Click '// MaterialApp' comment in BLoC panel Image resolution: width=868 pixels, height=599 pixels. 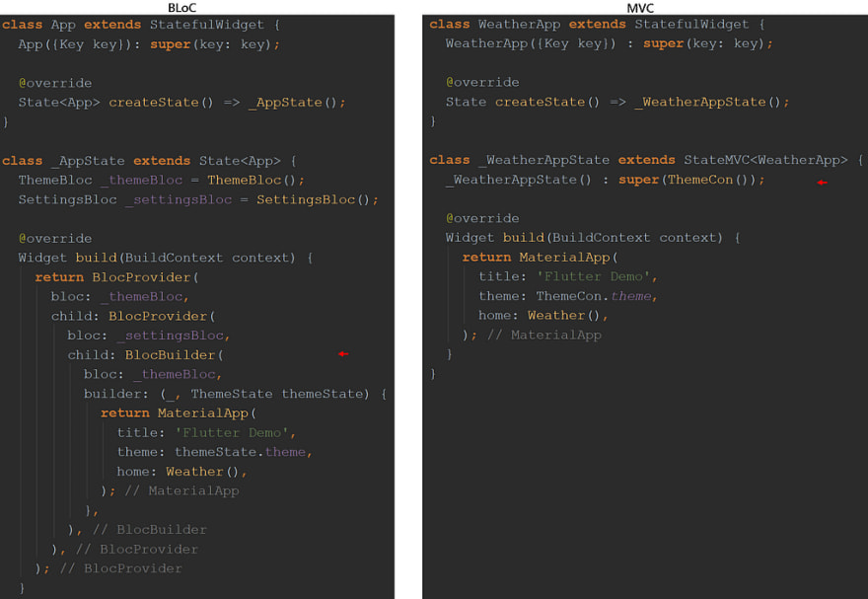click(x=182, y=491)
